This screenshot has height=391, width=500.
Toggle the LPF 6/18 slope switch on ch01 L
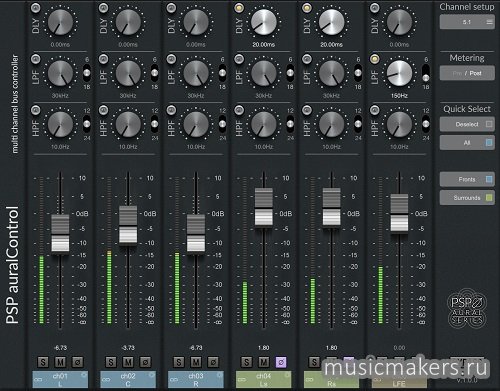point(87,73)
